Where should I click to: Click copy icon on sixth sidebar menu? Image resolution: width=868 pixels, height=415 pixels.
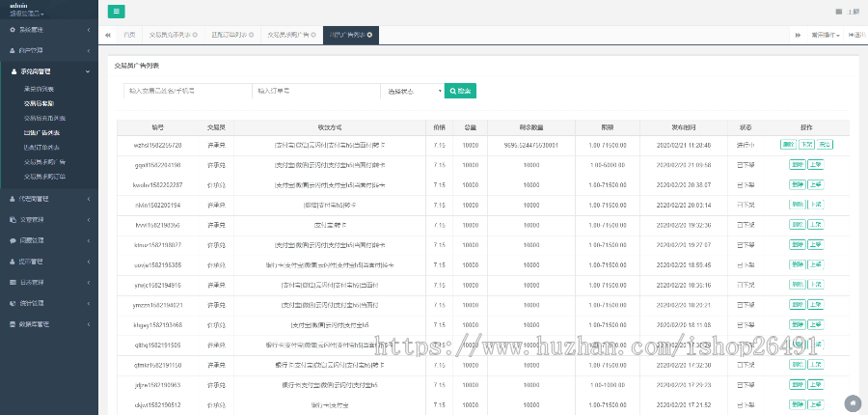(14, 219)
